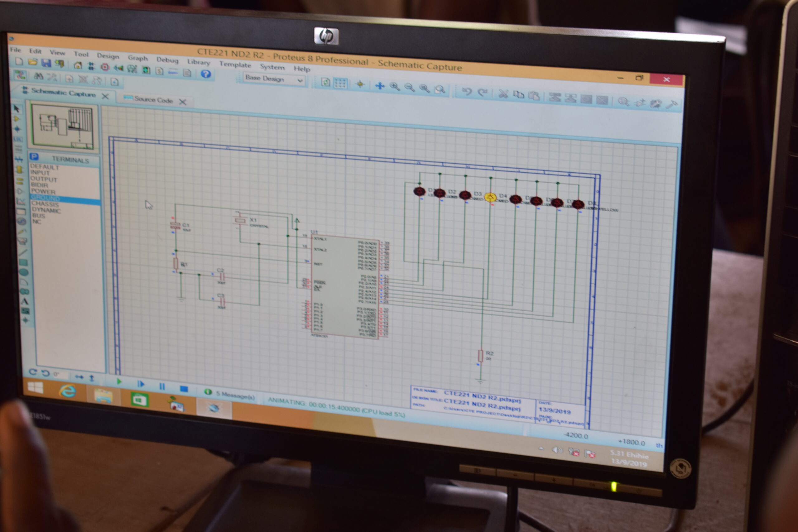Select the Junction dot mode tool

point(17,129)
